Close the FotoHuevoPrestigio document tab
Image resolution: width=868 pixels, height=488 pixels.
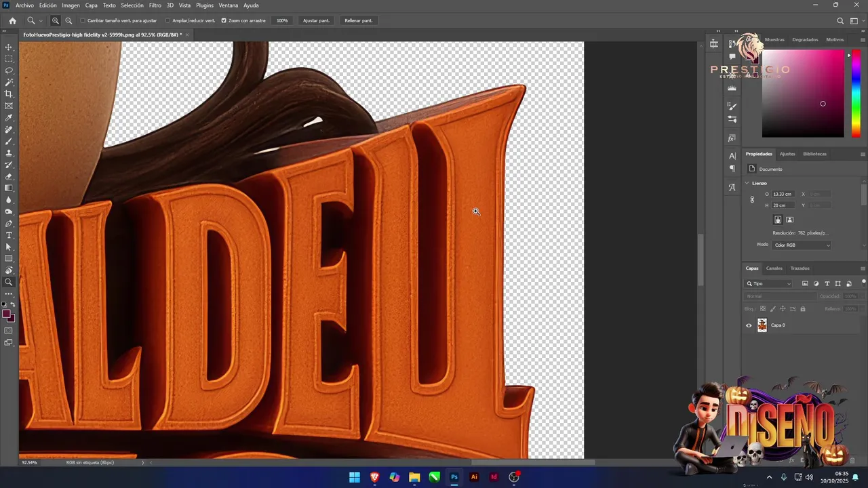[x=188, y=35]
